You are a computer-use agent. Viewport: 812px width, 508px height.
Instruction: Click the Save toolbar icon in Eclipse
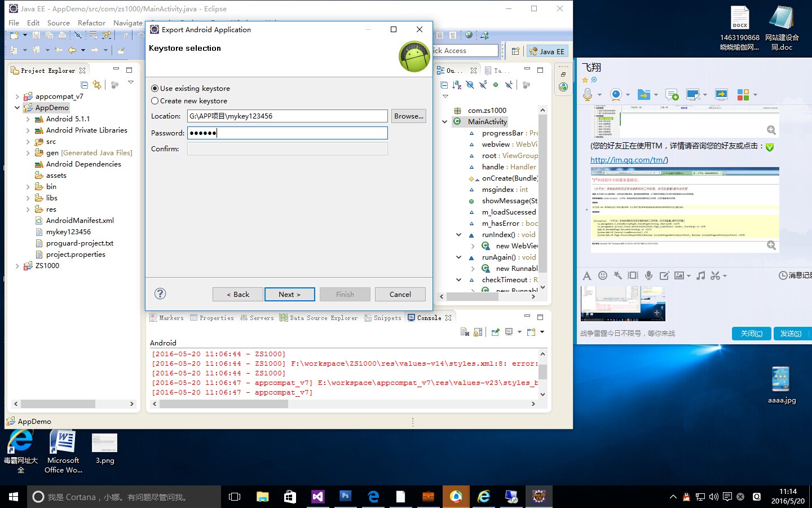(x=36, y=36)
